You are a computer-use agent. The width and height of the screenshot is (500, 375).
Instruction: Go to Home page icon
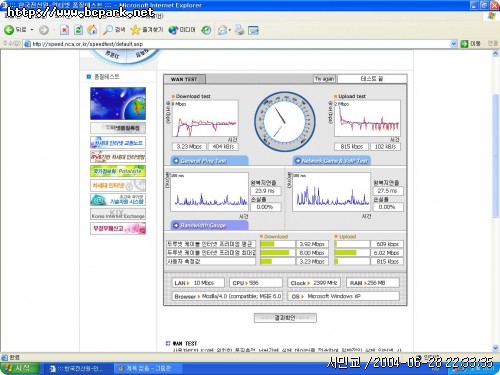[x=92, y=30]
